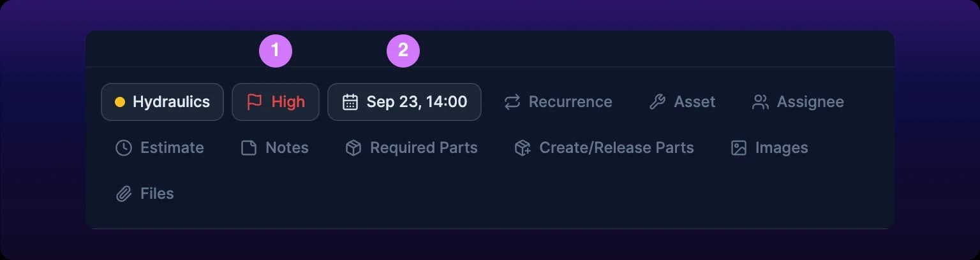Click the Estimate clock icon

123,148
